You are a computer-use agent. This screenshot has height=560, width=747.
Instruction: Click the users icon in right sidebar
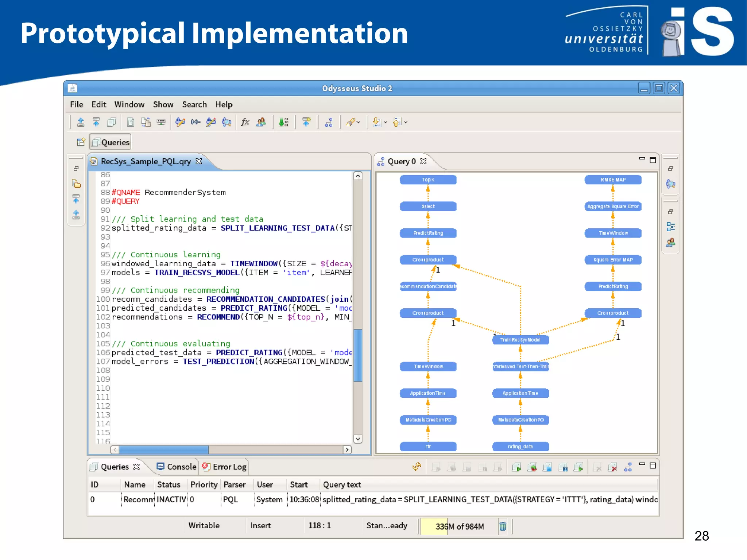pos(670,242)
